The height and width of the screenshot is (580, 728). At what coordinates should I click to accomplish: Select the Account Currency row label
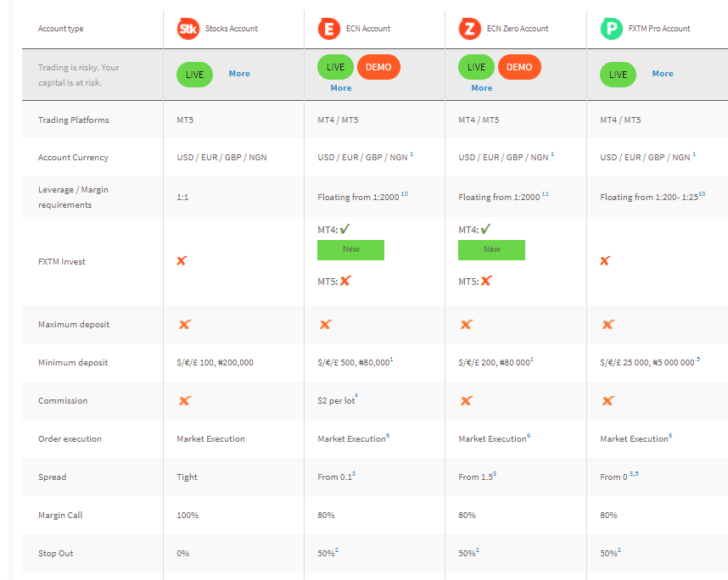[73, 158]
